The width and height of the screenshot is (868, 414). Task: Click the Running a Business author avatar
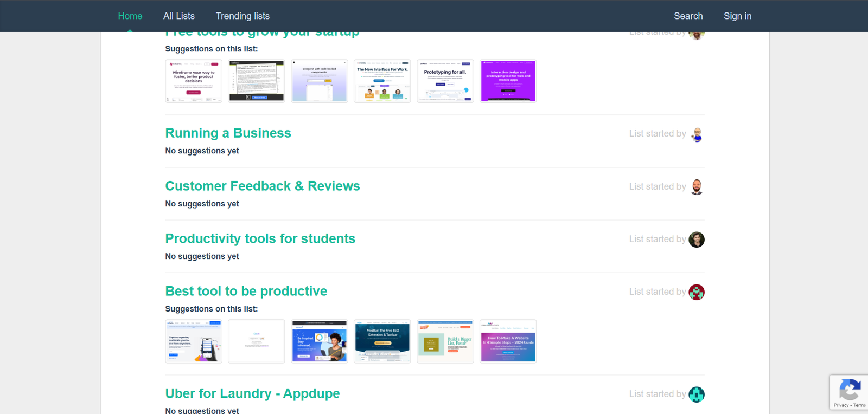[697, 134]
